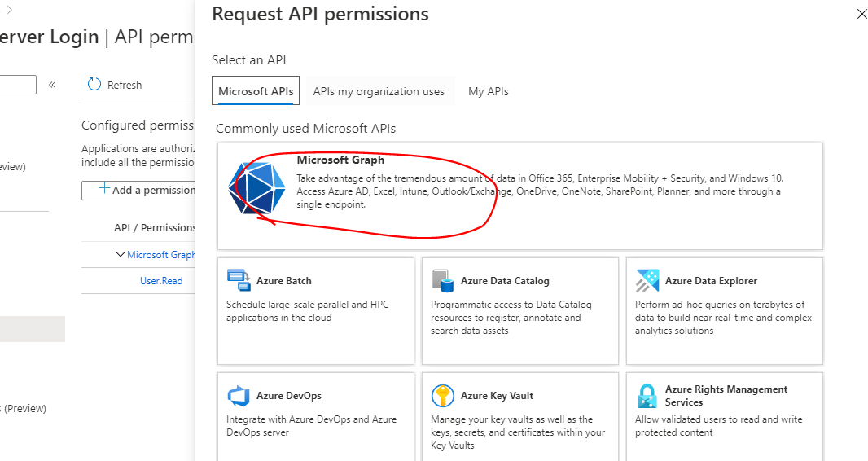Screen dimensions: 868x461
Task: Click the sidebar search input field
Action: [18, 85]
